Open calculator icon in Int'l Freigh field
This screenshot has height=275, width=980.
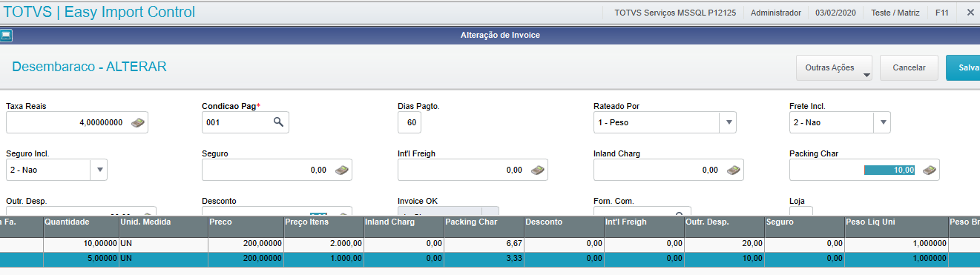tap(537, 170)
